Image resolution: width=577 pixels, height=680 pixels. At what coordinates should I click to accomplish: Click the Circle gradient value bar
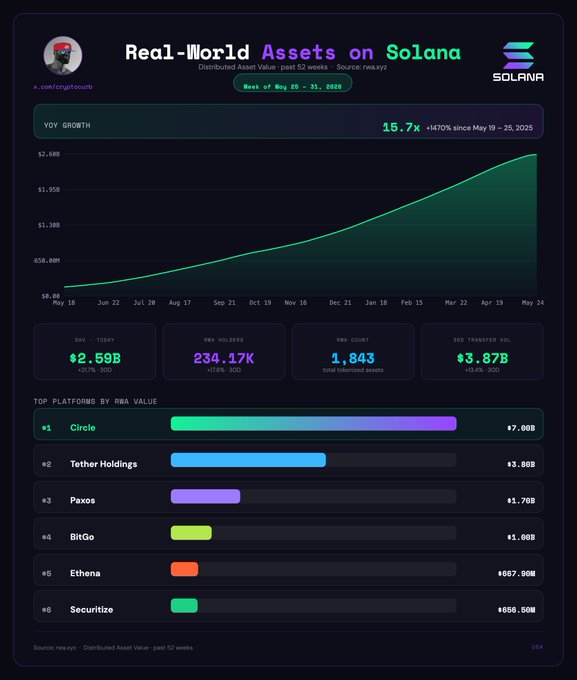coord(314,423)
